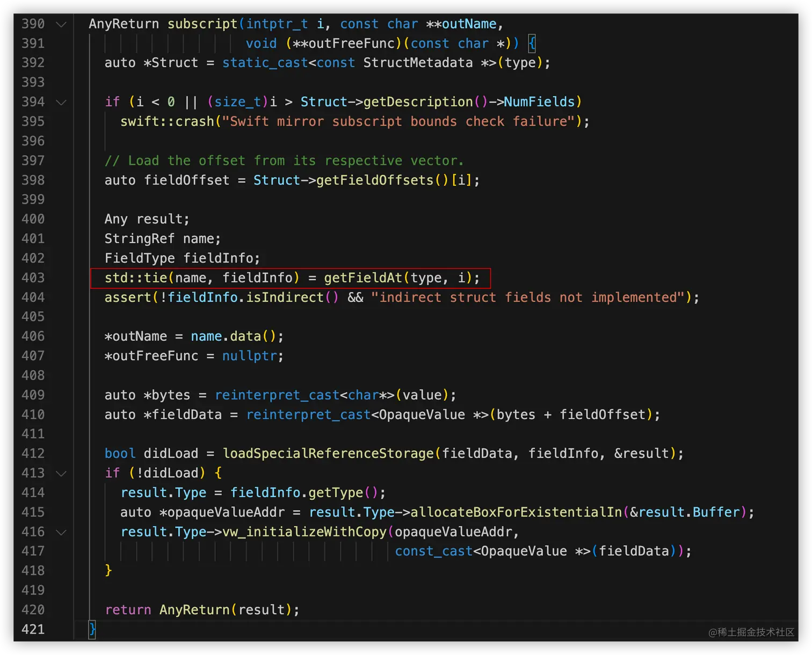Click the loadSpecialReferenceStorage identifier
The height and width of the screenshot is (655, 812).
(x=328, y=453)
